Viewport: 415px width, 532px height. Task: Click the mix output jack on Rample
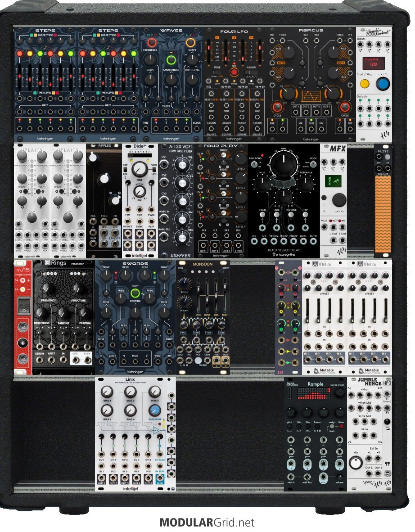point(323,476)
